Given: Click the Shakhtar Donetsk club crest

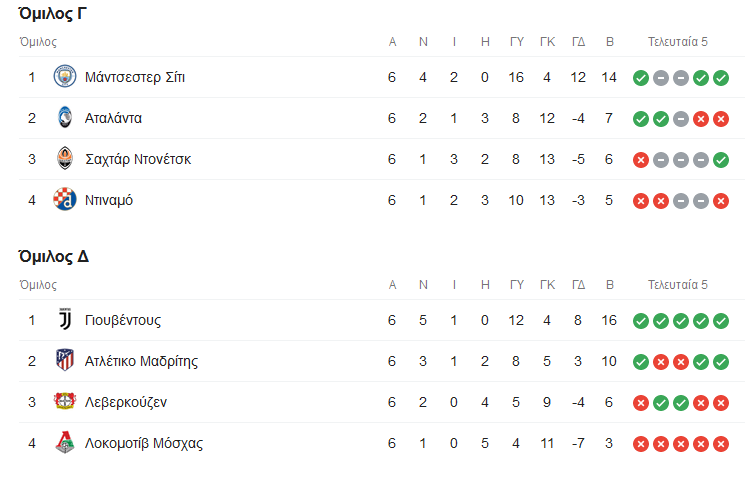Looking at the screenshot, I should click(x=64, y=159).
